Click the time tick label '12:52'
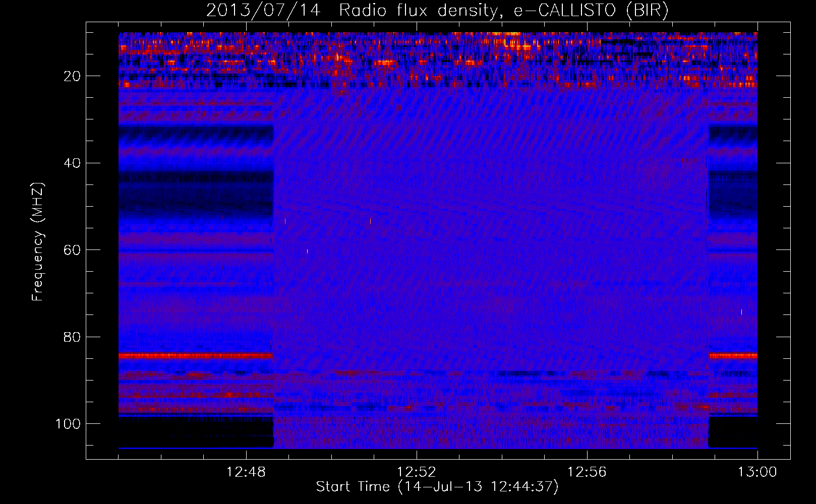Viewport: 816px width, 504px height. 417,472
